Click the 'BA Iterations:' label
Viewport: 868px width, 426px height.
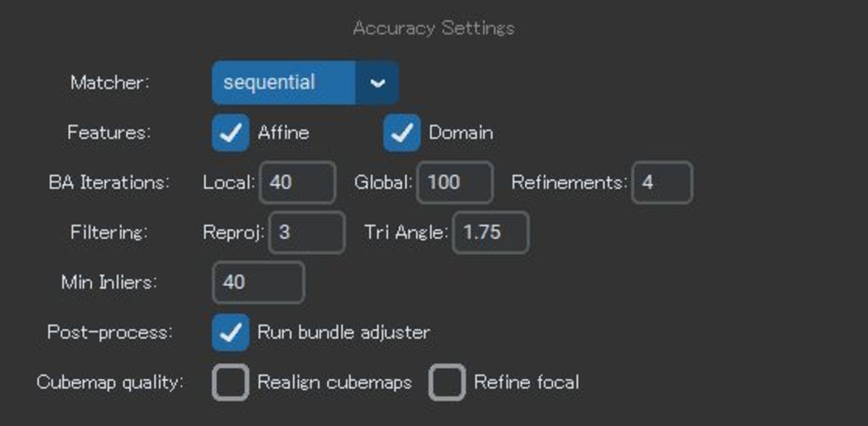109,183
